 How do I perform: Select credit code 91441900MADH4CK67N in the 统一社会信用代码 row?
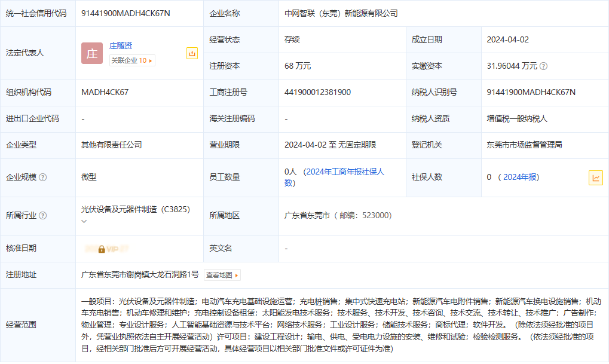(x=126, y=13)
